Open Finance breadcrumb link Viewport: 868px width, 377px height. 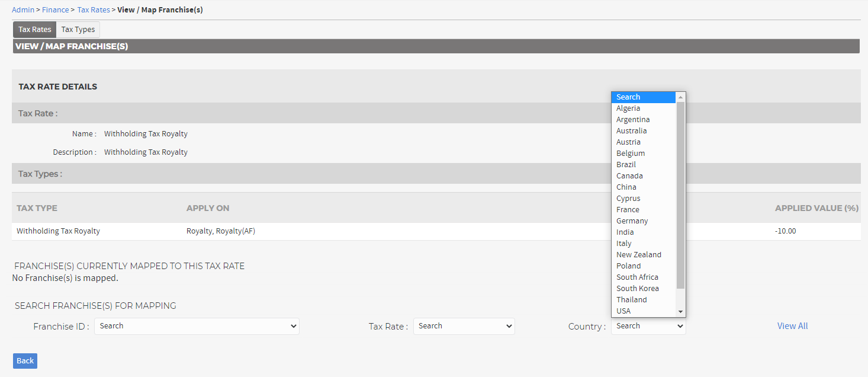tap(55, 10)
